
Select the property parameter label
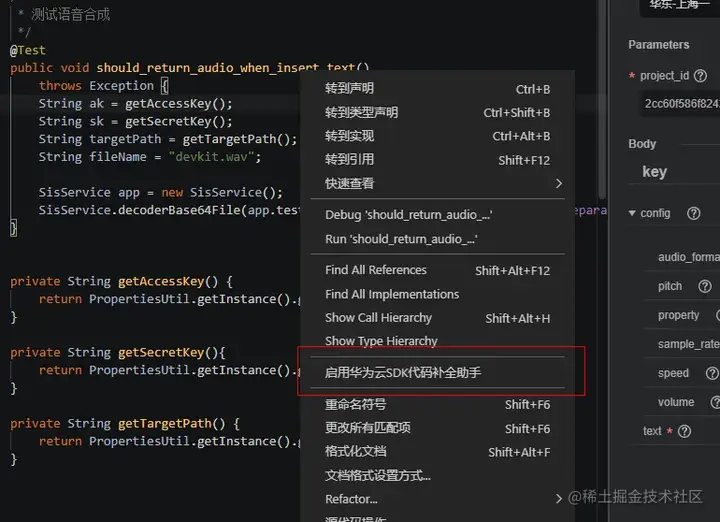[678, 315]
